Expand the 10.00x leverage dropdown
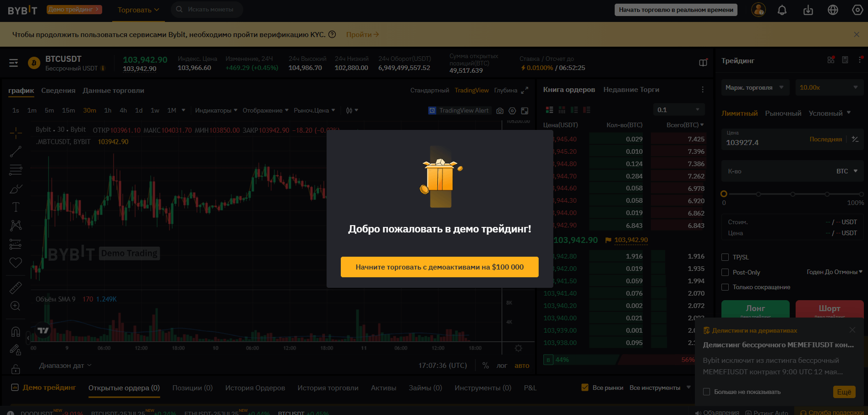Screen dimensions: 868x415 click(x=829, y=87)
